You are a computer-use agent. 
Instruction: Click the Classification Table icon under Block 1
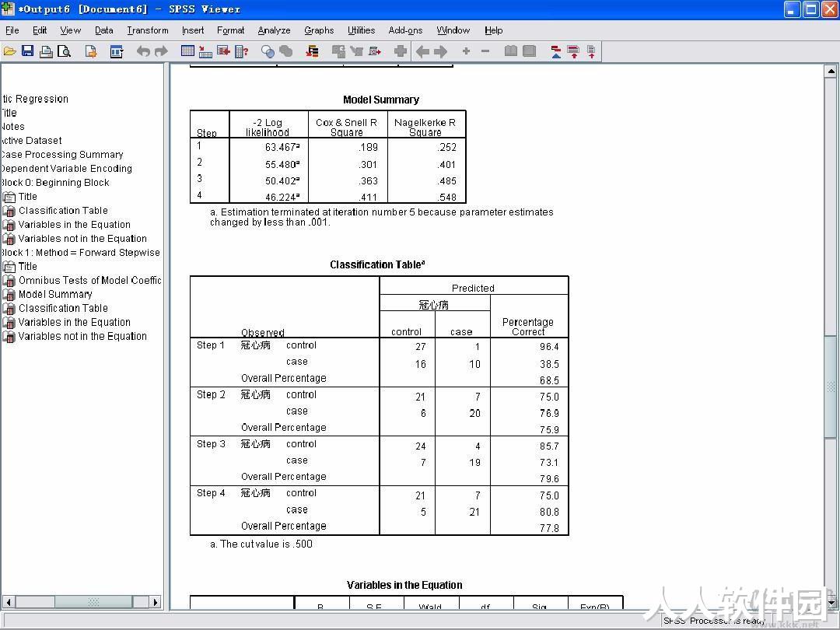[x=9, y=309]
